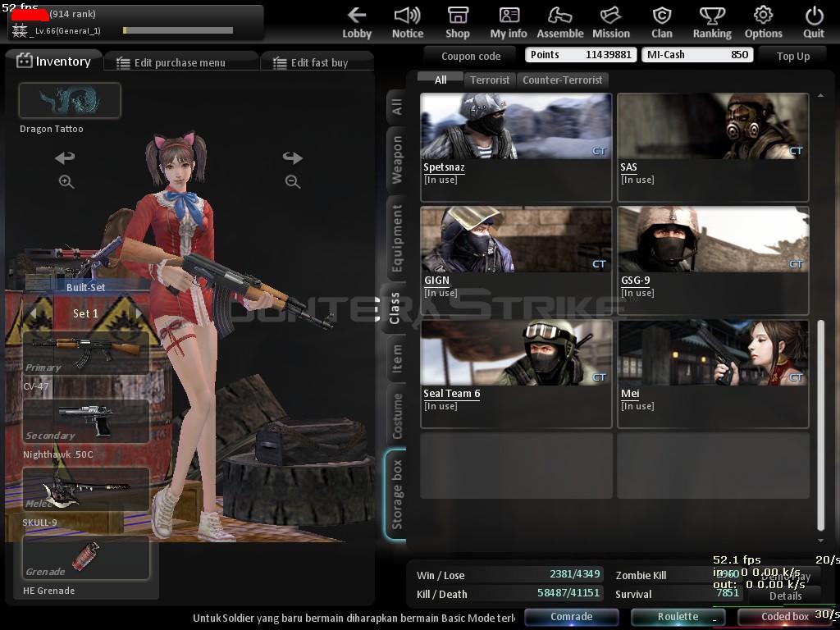Open the Assemble menu
Image resolution: width=840 pixels, height=630 pixels.
click(x=559, y=22)
